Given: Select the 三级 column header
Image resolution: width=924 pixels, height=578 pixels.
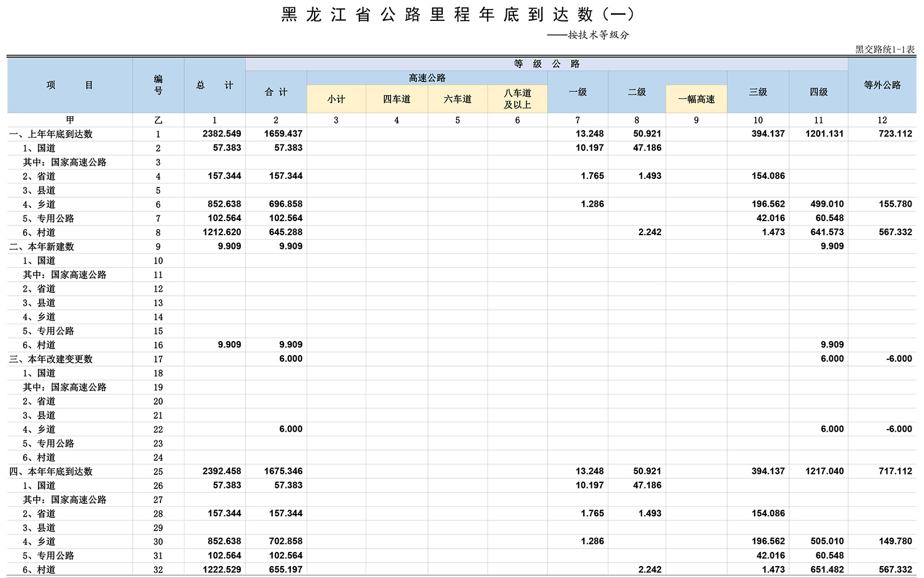Looking at the screenshot, I should 758,92.
